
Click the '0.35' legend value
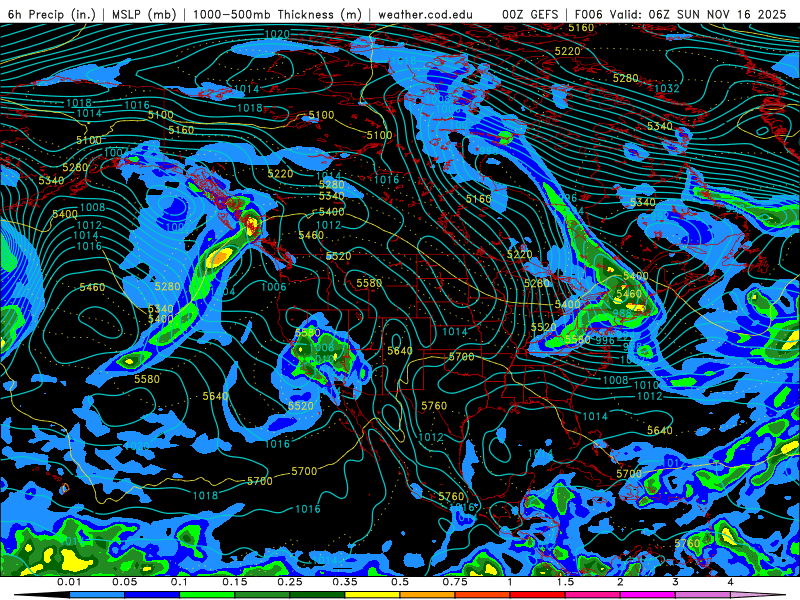pyautogui.click(x=345, y=582)
